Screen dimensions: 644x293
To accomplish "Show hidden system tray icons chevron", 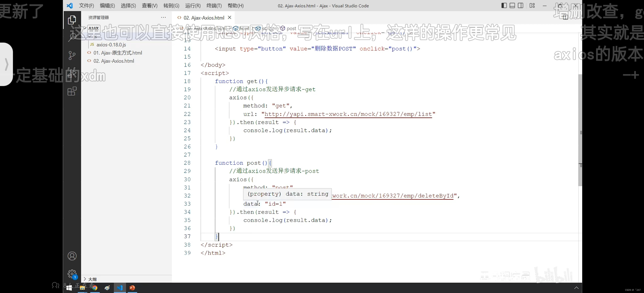I will 576,288.
